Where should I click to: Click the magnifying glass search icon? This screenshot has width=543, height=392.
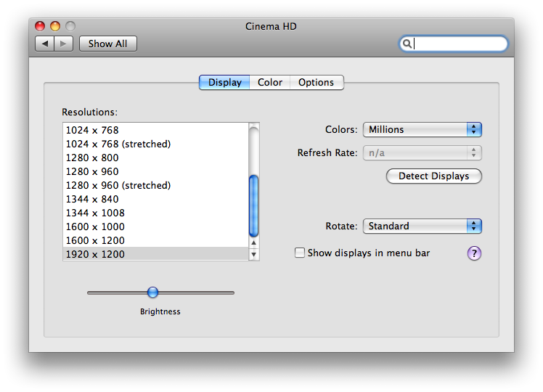407,44
